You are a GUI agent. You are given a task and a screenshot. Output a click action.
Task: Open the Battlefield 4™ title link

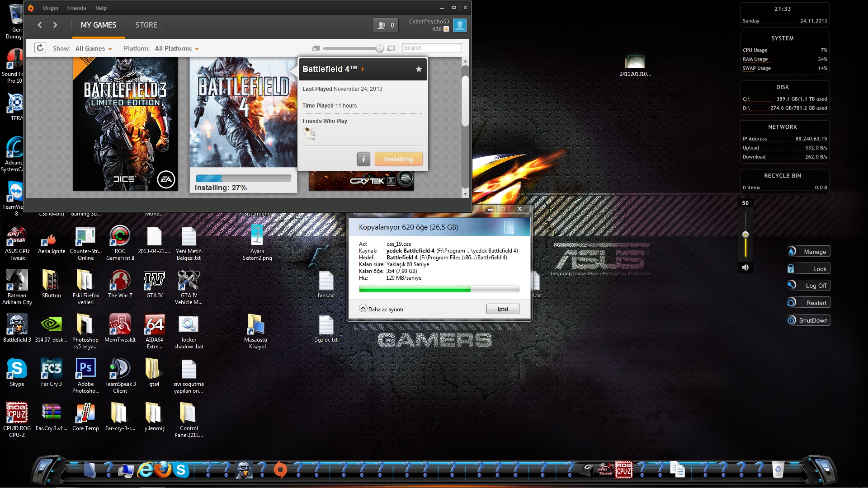[333, 69]
